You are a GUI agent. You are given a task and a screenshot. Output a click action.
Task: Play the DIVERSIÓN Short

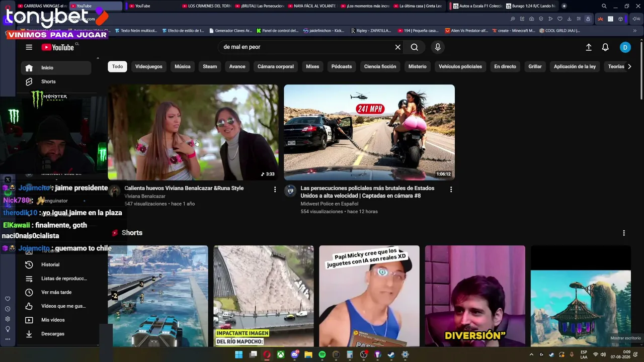(x=475, y=296)
